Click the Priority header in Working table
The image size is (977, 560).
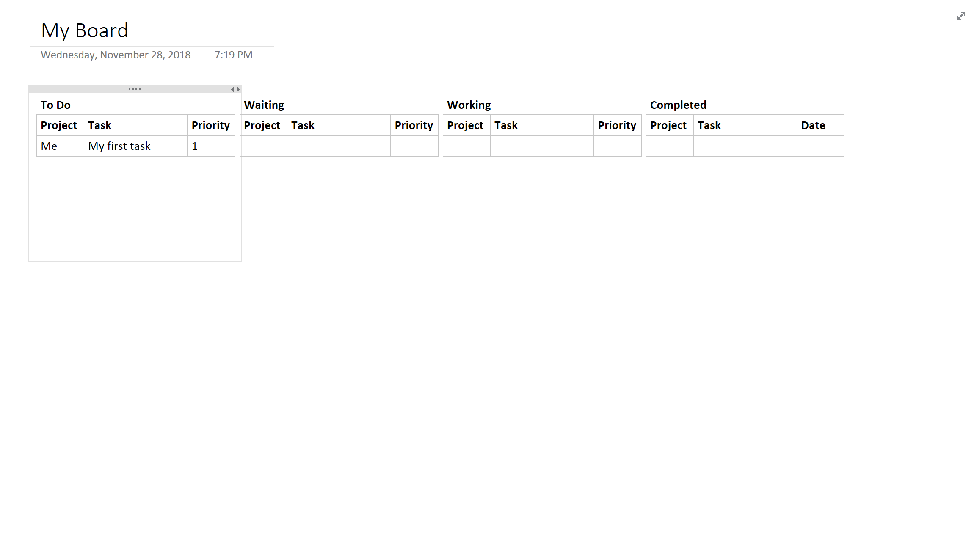pyautogui.click(x=617, y=126)
